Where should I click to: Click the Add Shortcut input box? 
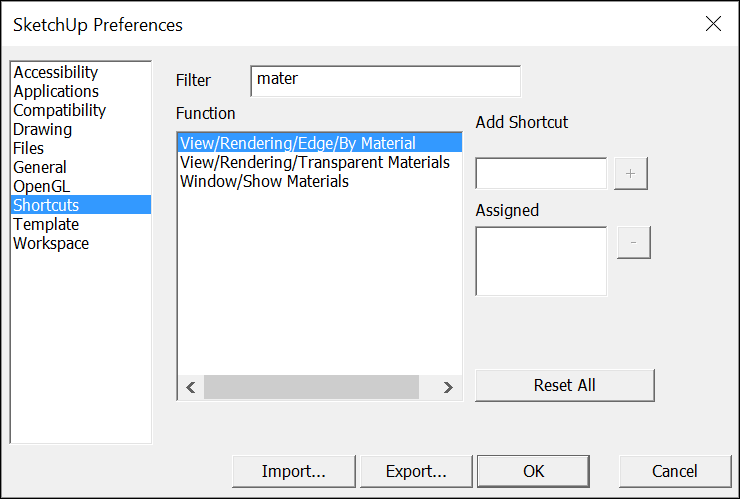click(541, 173)
